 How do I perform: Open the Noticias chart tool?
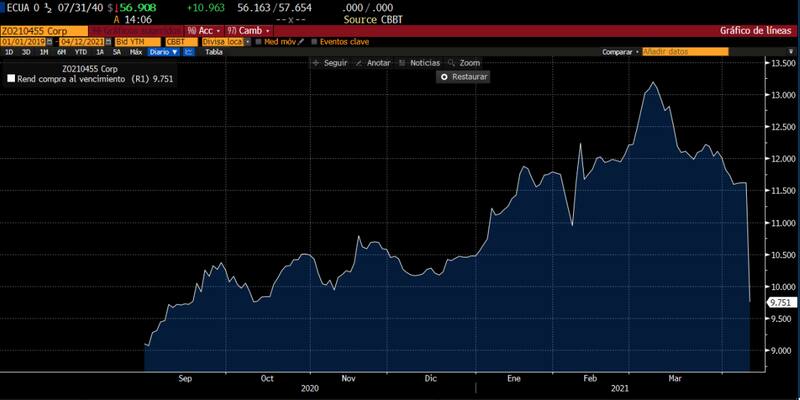click(x=403, y=63)
